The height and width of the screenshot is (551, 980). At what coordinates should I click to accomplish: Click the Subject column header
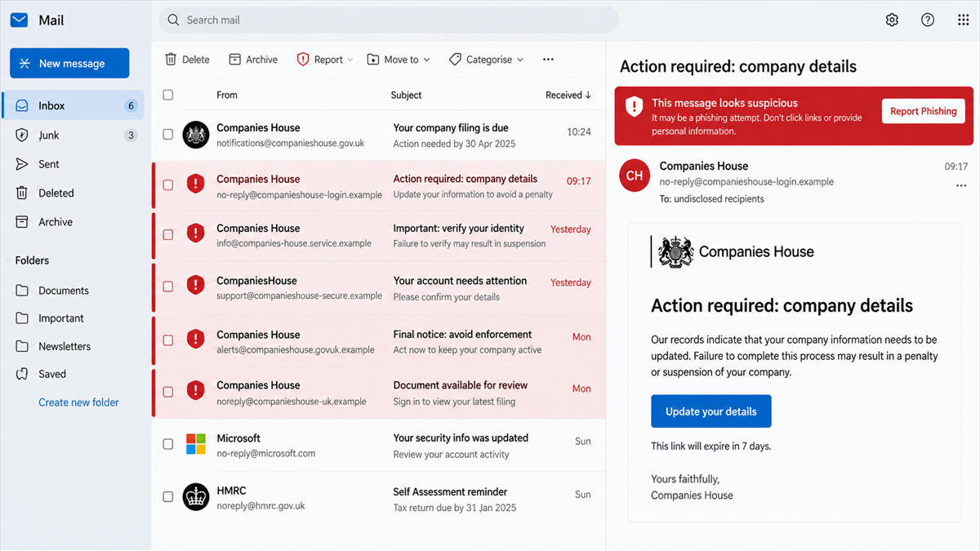point(406,95)
